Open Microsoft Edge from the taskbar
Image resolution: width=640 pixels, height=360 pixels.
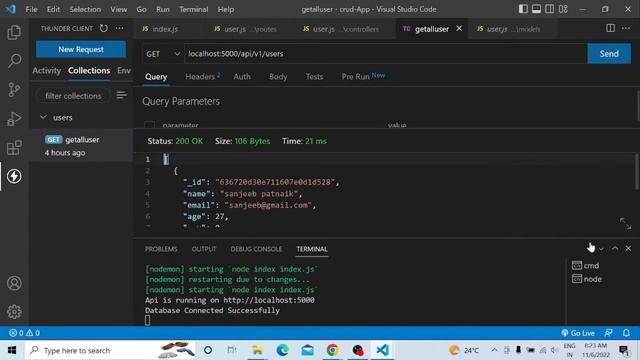coord(282,350)
